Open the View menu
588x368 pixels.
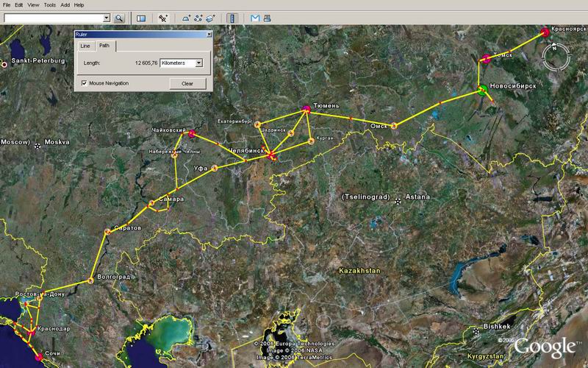tap(32, 5)
